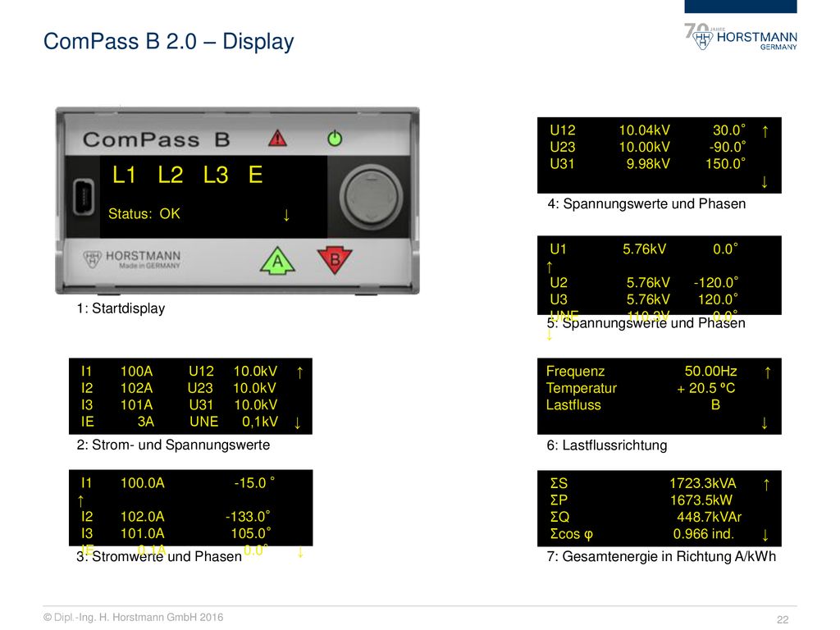Click the ΣP value '1673.5kW'
Image resolution: width=840 pixels, height=630 pixels.
tap(701, 500)
